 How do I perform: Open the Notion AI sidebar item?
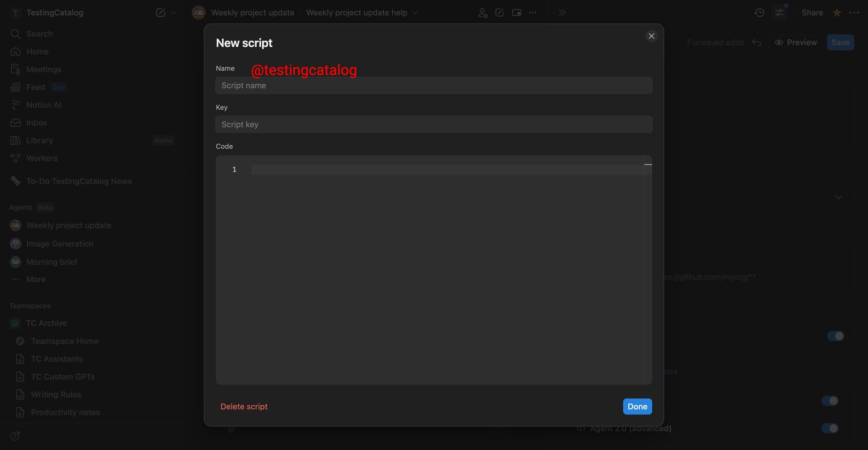coord(43,105)
